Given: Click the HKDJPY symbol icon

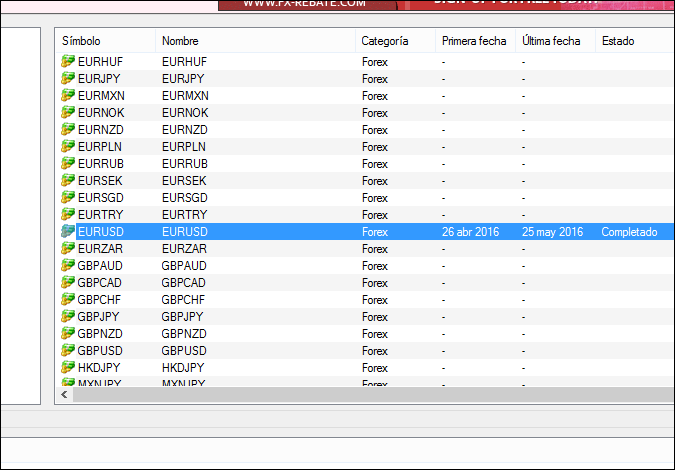Looking at the screenshot, I should point(68,368).
